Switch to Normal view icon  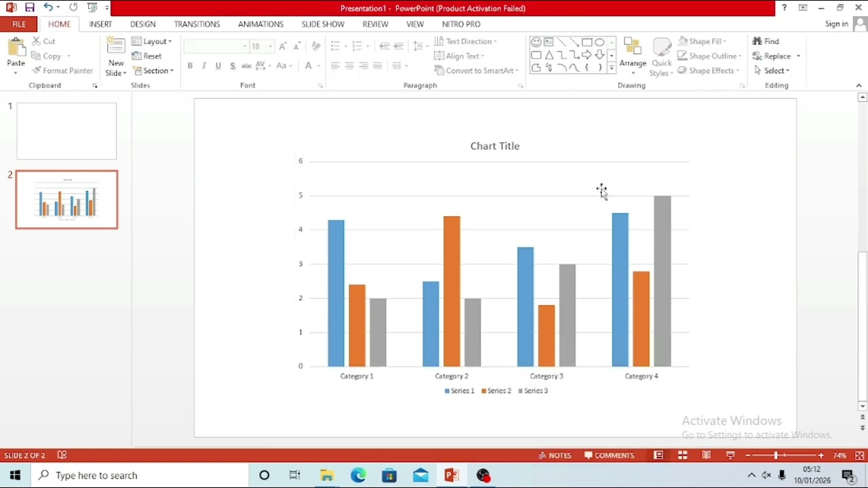pyautogui.click(x=658, y=455)
